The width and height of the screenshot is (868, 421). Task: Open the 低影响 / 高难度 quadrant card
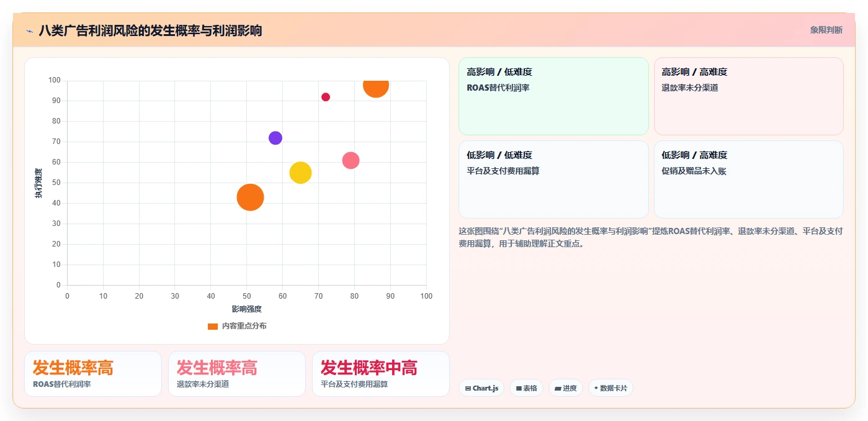pyautogui.click(x=749, y=179)
